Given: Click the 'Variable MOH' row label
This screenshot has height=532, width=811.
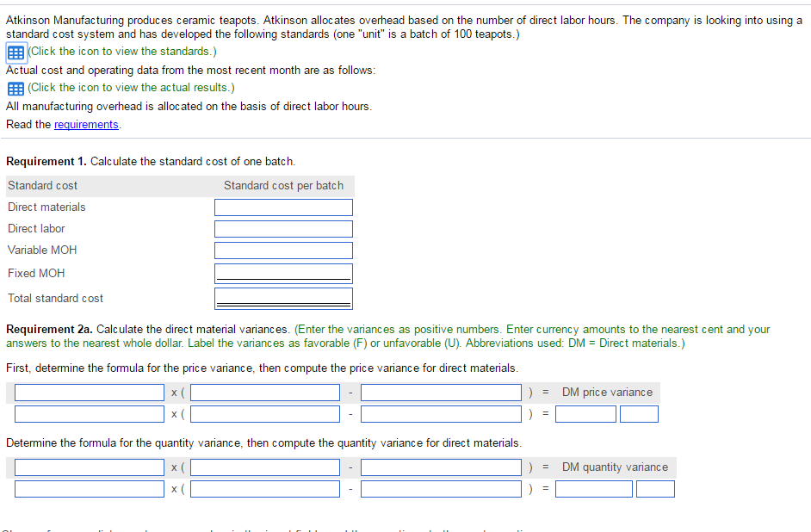Looking at the screenshot, I should [x=42, y=251].
